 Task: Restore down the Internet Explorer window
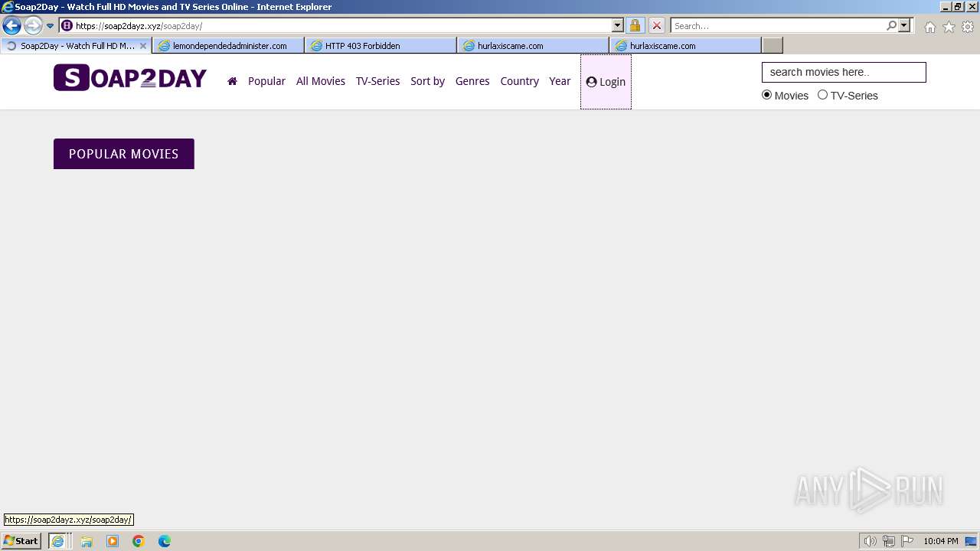click(x=958, y=7)
